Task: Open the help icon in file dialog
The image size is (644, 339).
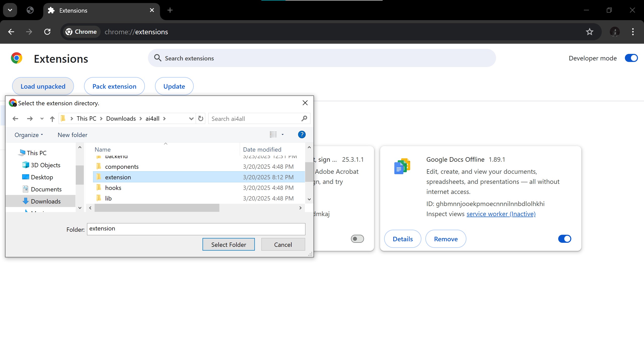Action: [x=302, y=134]
